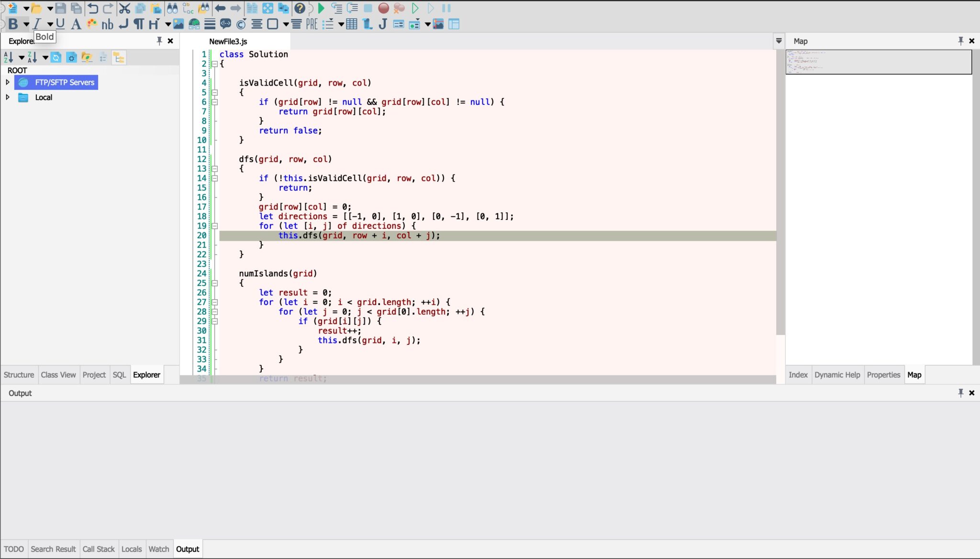Open the Find dialog using the binoculars icon
This screenshot has height=559, width=980.
click(172, 8)
